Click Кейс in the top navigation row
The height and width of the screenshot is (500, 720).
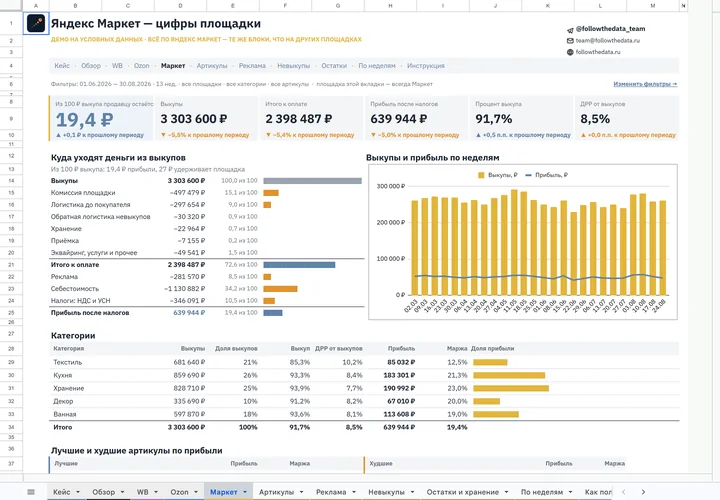tap(62, 66)
